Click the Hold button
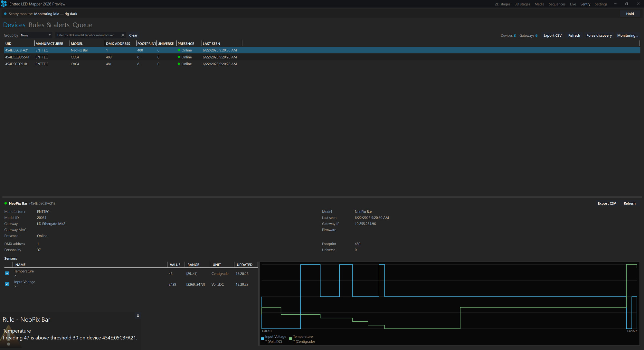The width and height of the screenshot is (644, 350). tap(630, 14)
